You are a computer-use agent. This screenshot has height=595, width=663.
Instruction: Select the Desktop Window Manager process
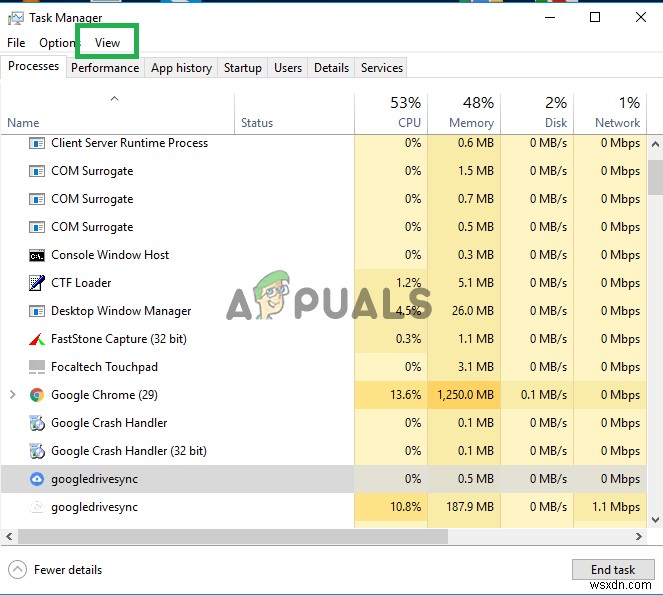coord(121,311)
